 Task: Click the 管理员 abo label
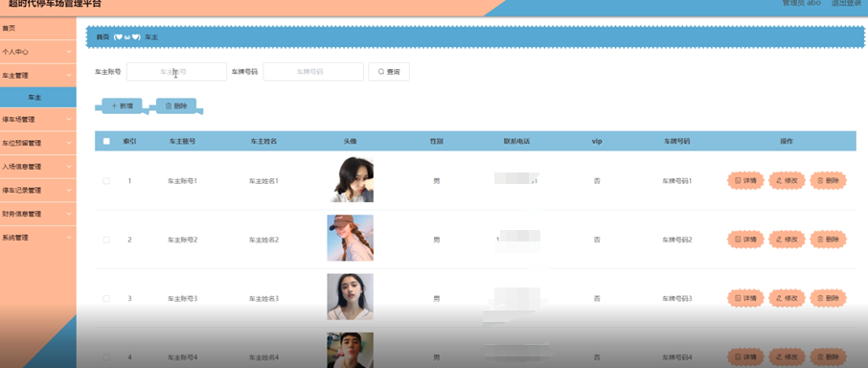click(801, 3)
